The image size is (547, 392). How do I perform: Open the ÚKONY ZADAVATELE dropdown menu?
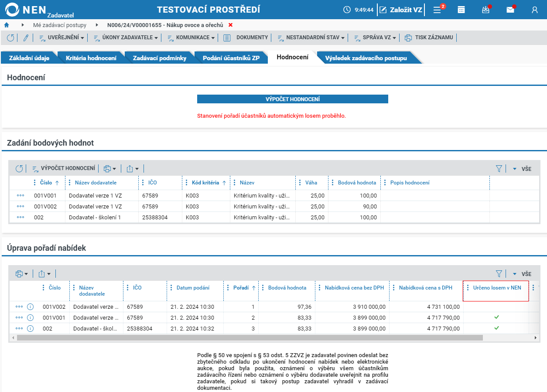tap(126, 38)
